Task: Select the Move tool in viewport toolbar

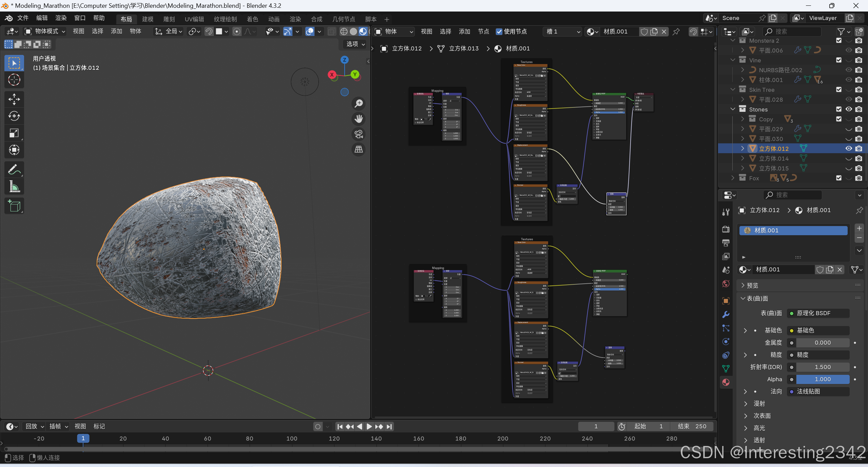Action: [x=14, y=99]
